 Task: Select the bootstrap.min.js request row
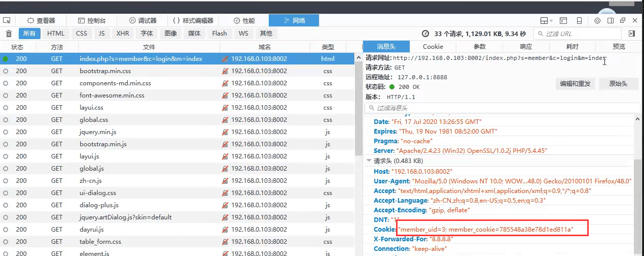point(177,144)
